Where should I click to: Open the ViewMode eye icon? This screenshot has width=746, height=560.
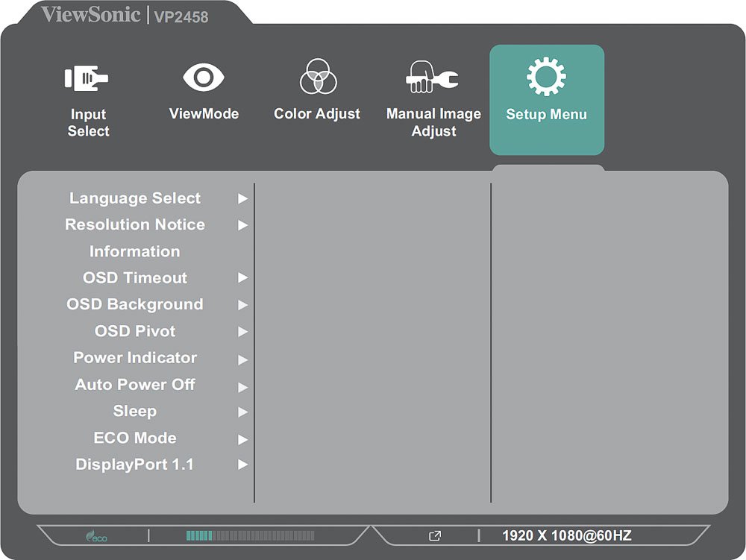click(x=204, y=78)
